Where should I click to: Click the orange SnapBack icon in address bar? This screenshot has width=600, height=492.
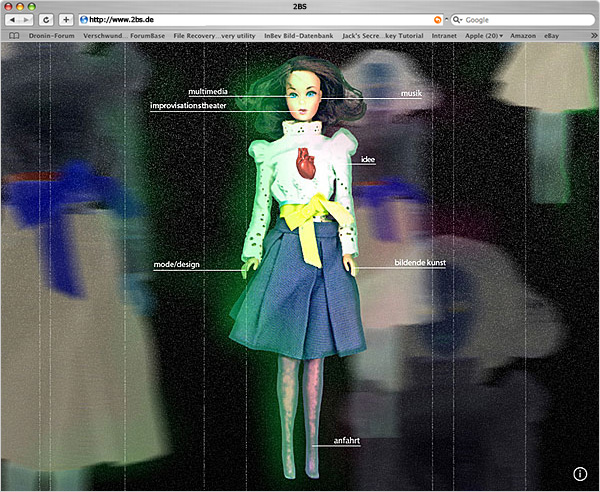point(437,20)
